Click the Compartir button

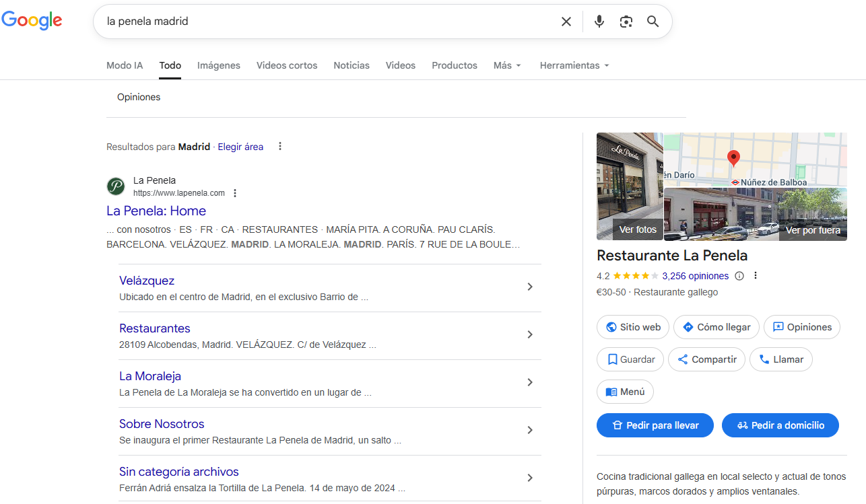click(706, 359)
